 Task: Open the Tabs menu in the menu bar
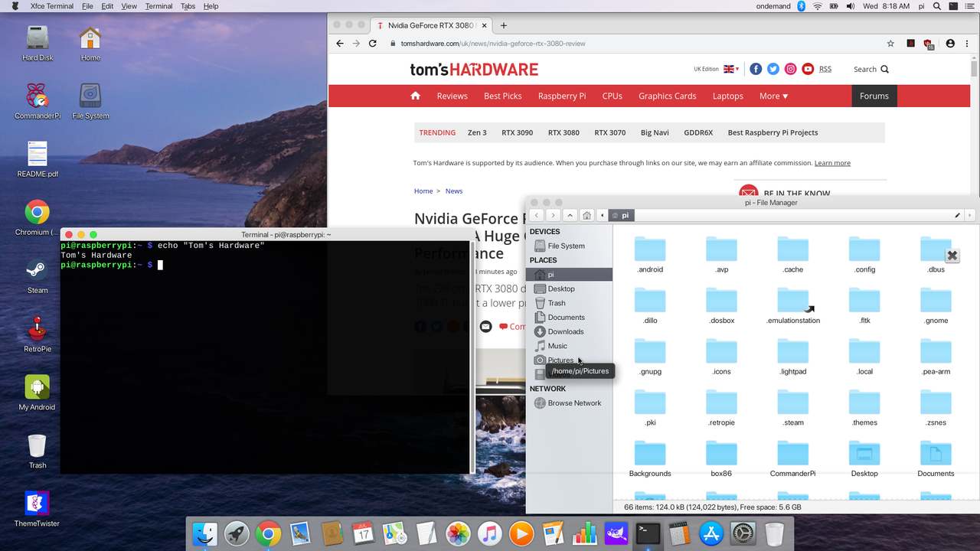(188, 6)
